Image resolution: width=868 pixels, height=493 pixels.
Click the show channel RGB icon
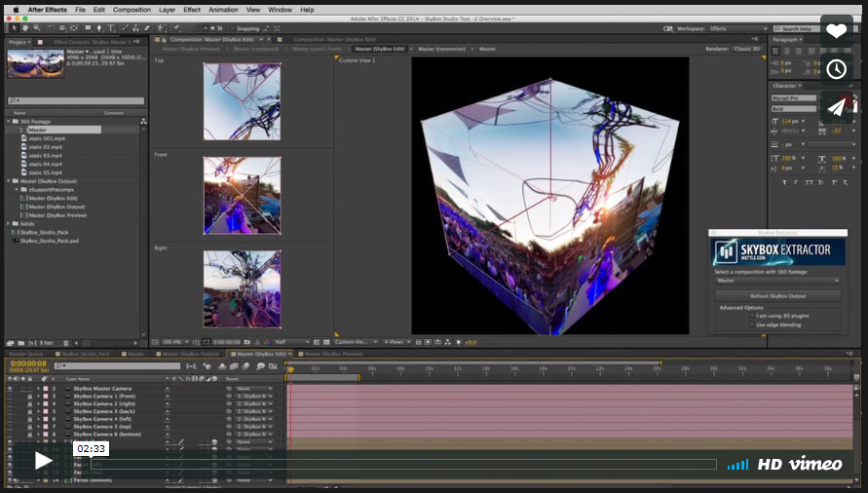click(267, 342)
